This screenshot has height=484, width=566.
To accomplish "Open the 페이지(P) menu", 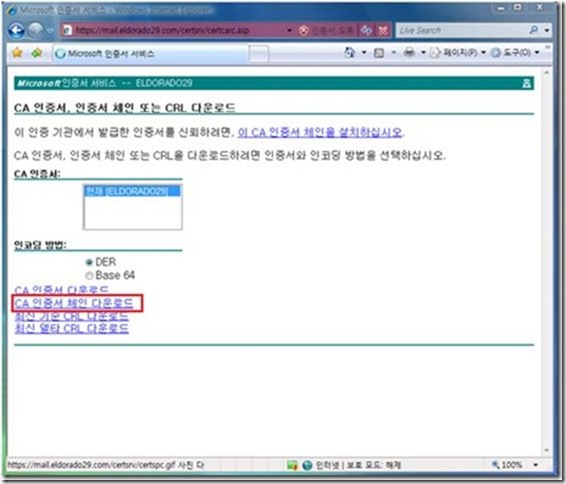I will 458,53.
